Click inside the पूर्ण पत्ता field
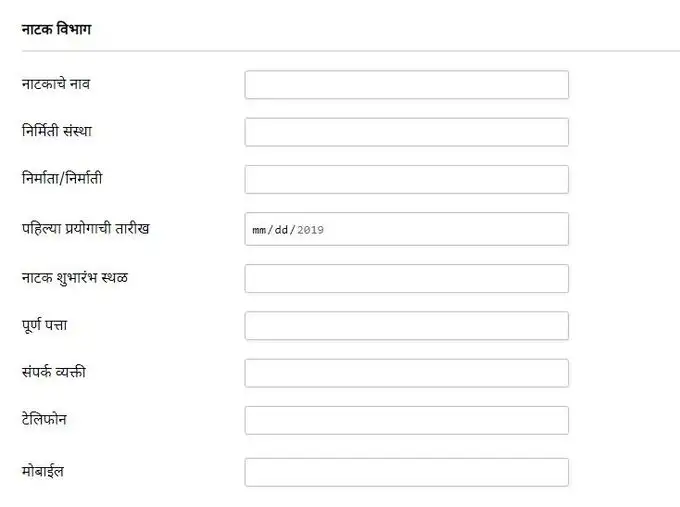The height and width of the screenshot is (507, 680). pos(406,325)
